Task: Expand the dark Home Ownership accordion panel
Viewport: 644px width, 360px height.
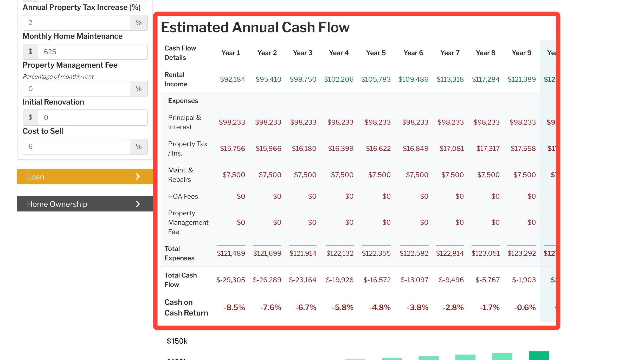Action: [x=85, y=204]
